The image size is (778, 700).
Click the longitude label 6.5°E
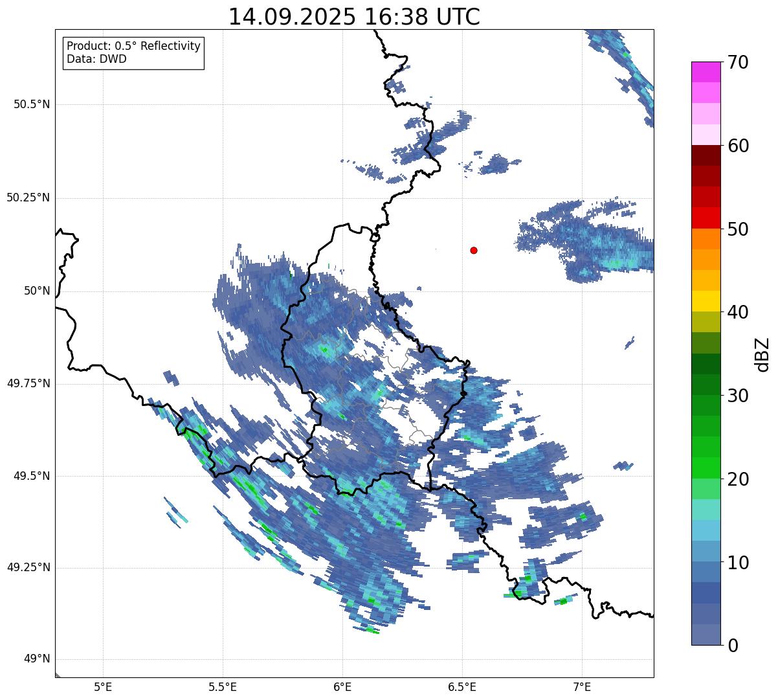point(462,686)
